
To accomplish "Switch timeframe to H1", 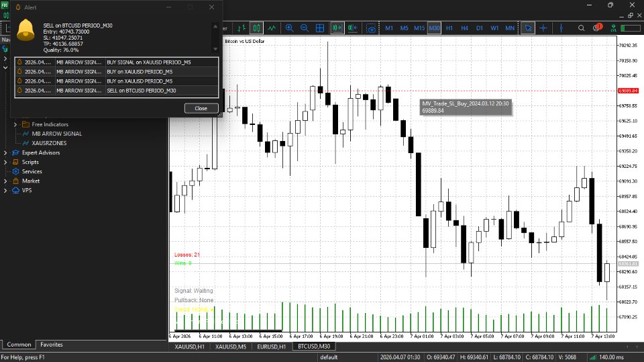I will pyautogui.click(x=449, y=28).
